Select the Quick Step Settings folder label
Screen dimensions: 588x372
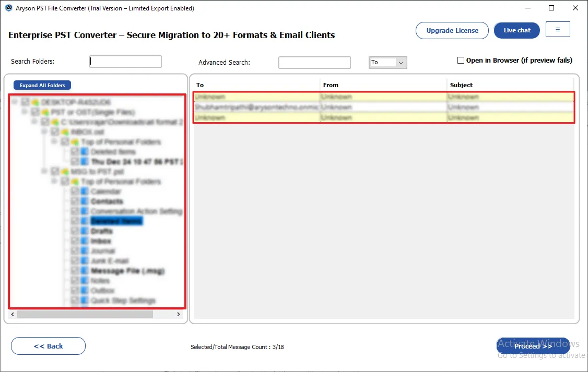click(x=123, y=301)
